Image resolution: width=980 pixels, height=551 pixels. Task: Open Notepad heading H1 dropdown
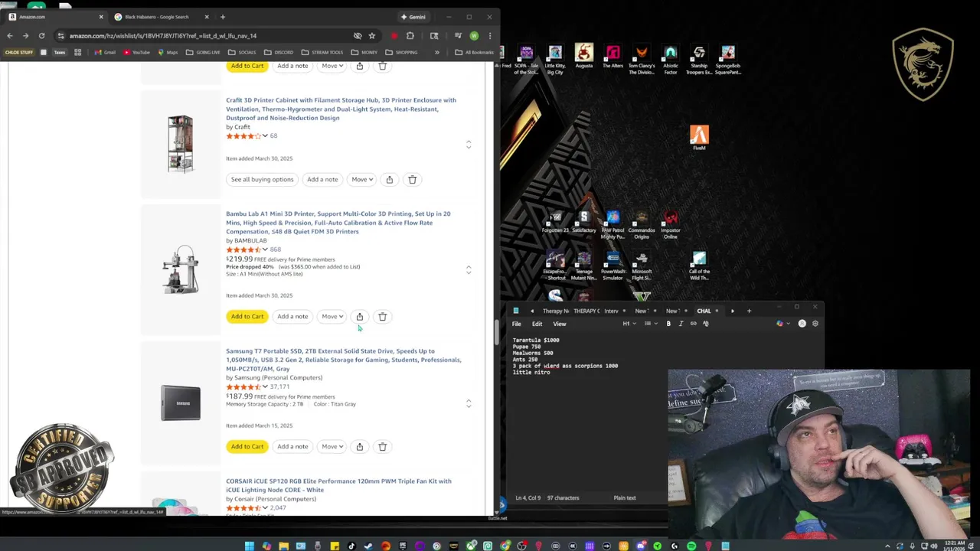pyautogui.click(x=628, y=324)
